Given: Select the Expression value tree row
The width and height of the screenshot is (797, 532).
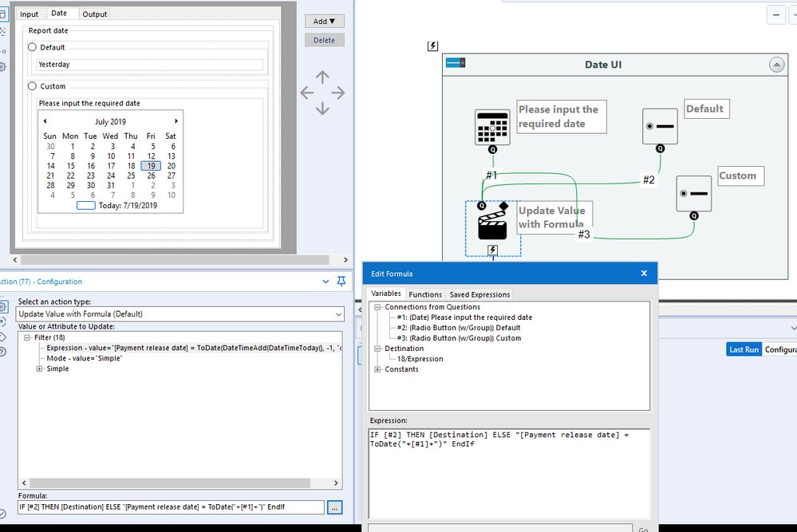Looking at the screenshot, I should [x=194, y=348].
